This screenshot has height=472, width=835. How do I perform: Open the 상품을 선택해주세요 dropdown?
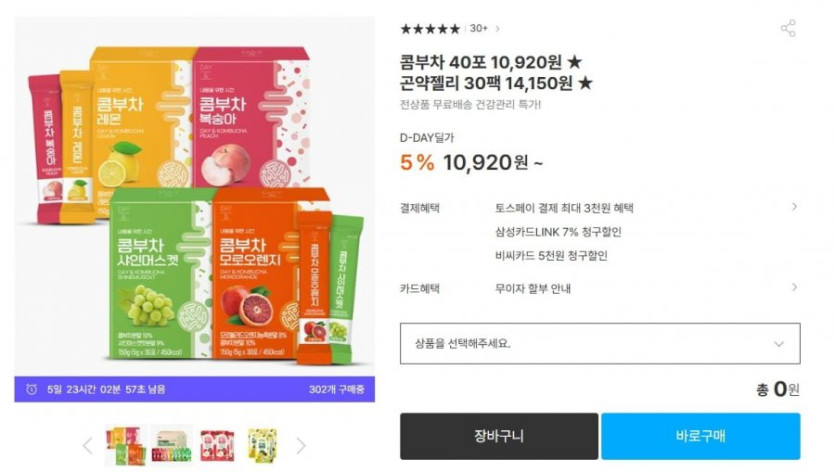coord(600,344)
